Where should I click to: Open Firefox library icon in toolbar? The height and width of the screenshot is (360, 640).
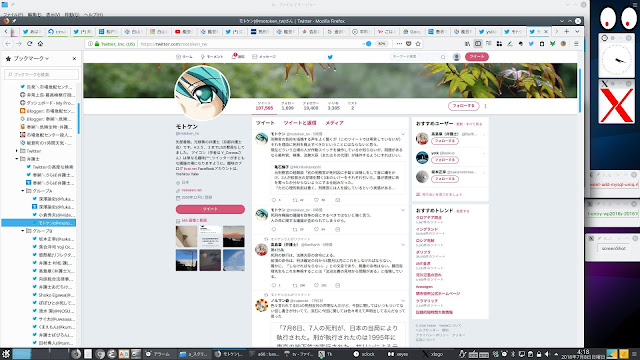coord(467,44)
